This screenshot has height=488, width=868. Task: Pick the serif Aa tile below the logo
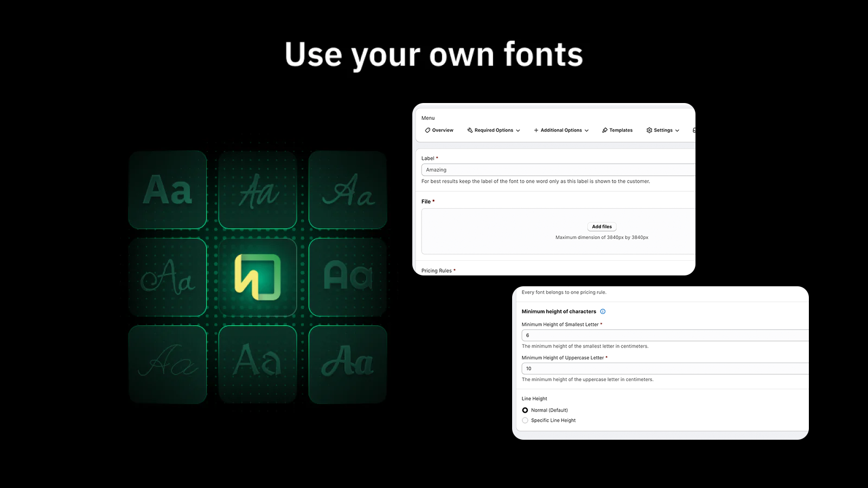(x=258, y=364)
